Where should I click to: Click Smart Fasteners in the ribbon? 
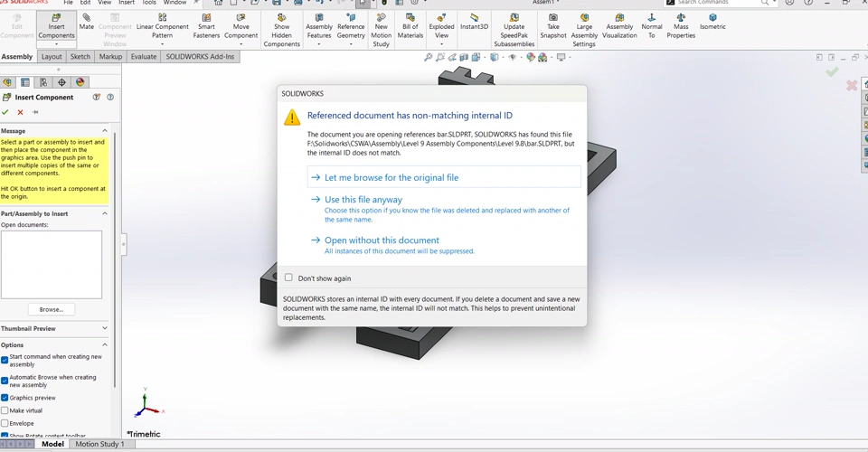(x=206, y=26)
